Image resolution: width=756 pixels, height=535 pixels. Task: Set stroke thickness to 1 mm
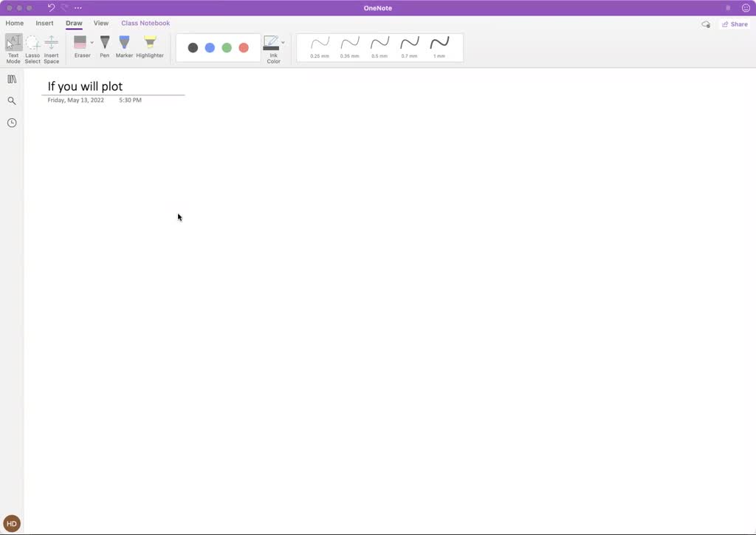[x=439, y=47]
